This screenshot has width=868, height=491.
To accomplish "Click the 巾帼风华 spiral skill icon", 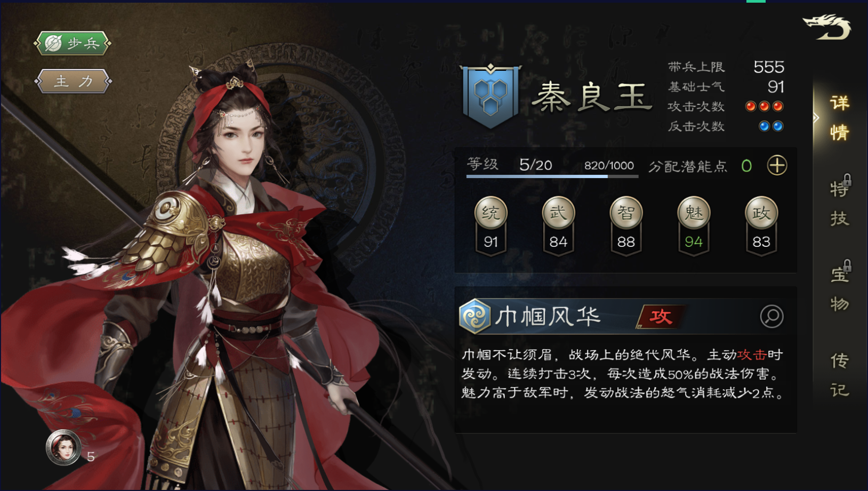I will click(x=475, y=316).
